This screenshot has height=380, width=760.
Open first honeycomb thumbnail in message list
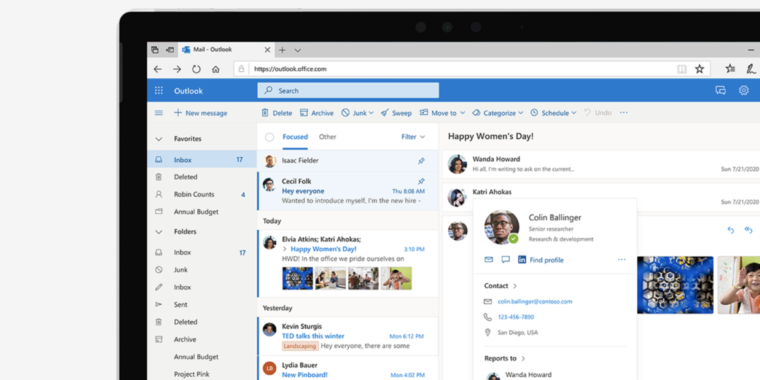[x=297, y=278]
